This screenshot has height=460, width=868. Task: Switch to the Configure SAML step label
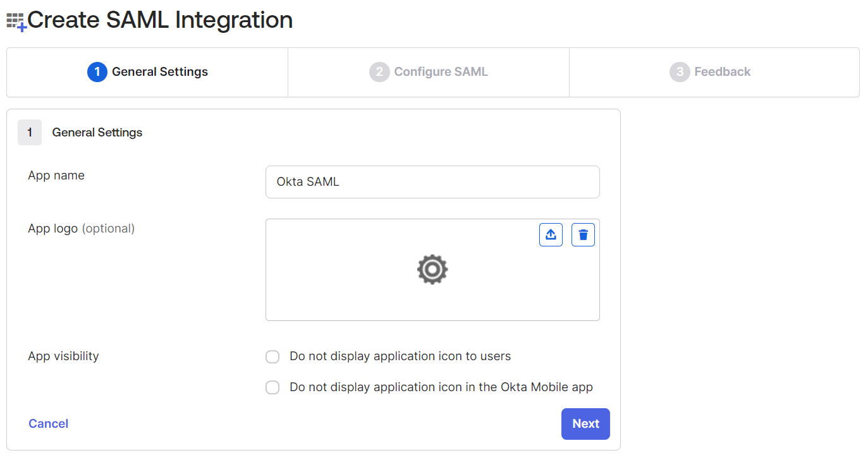(x=441, y=72)
